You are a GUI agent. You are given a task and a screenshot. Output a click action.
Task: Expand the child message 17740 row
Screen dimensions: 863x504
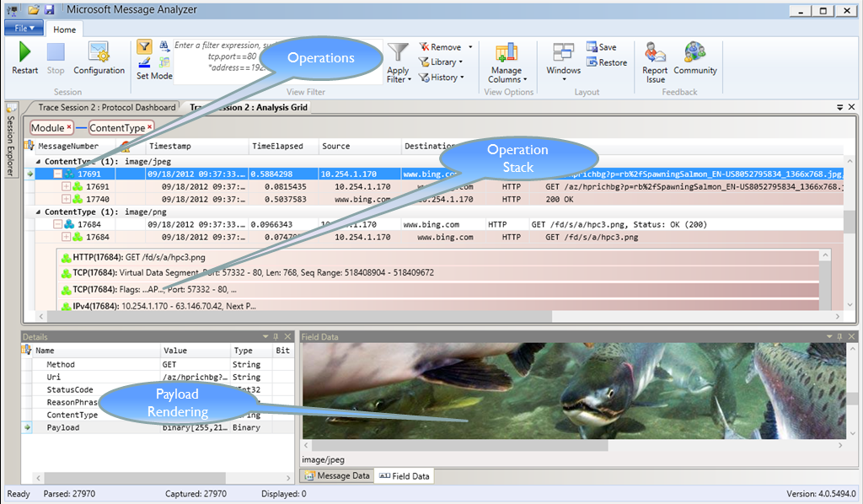67,200
